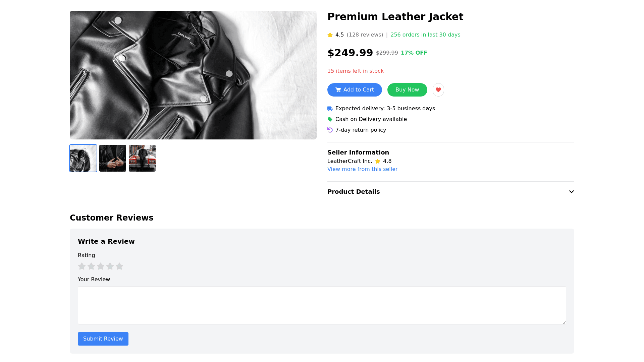Click into the Your Review text area
The image size is (644, 362).
322,305
